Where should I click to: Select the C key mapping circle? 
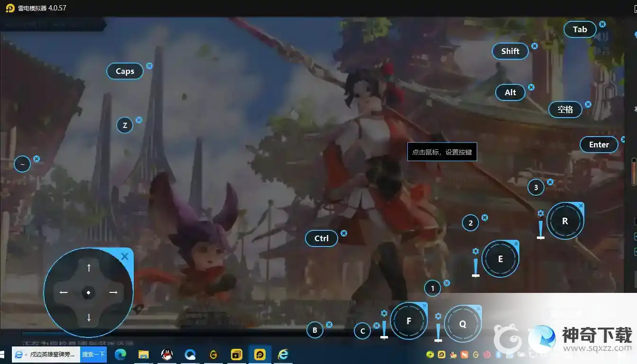362,331
